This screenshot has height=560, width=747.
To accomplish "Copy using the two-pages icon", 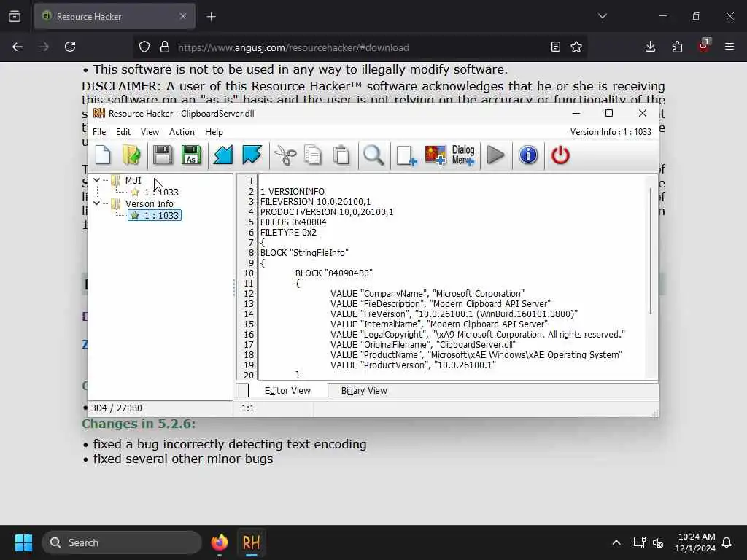I will coord(313,155).
